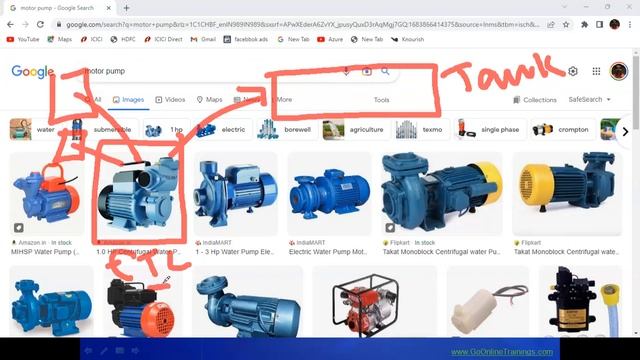640x360 pixels.
Task: Switch to the Images tab
Action: pyautogui.click(x=129, y=100)
